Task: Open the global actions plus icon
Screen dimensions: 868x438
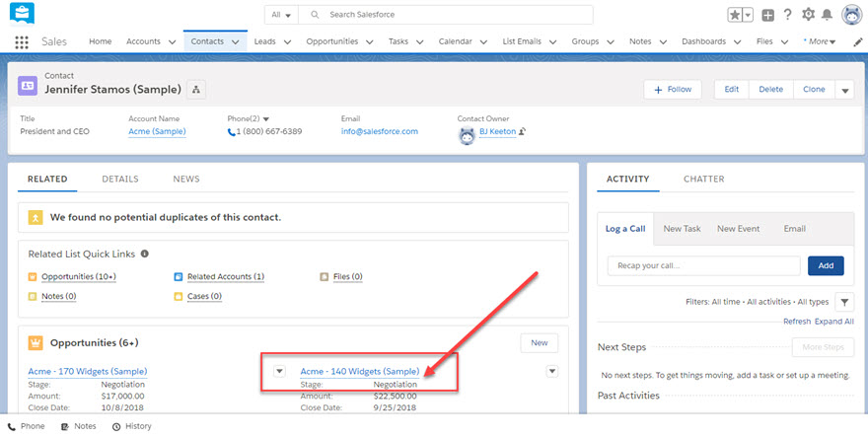Action: pyautogui.click(x=768, y=15)
